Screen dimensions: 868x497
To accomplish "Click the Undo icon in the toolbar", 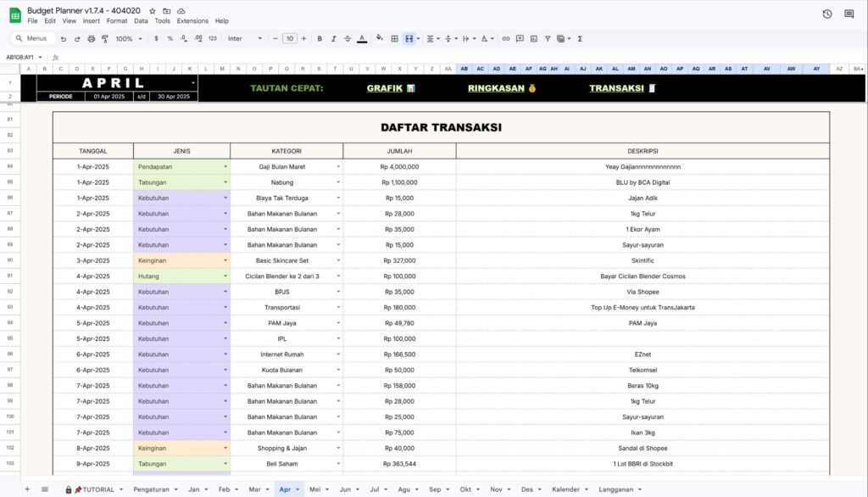I will (64, 39).
